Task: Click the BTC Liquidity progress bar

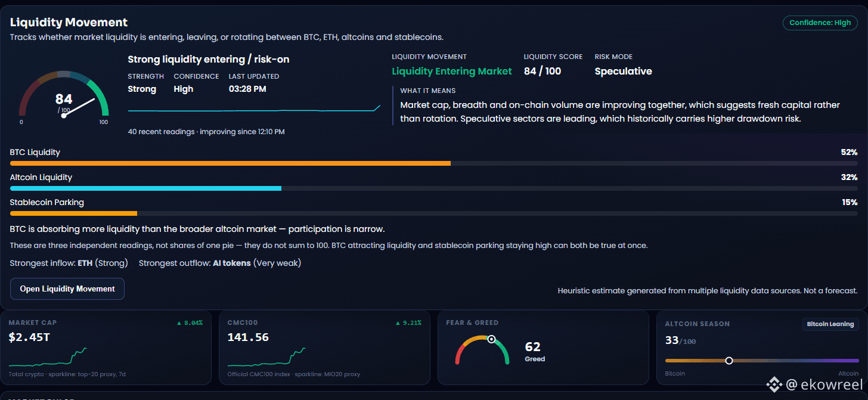Action: (x=433, y=163)
